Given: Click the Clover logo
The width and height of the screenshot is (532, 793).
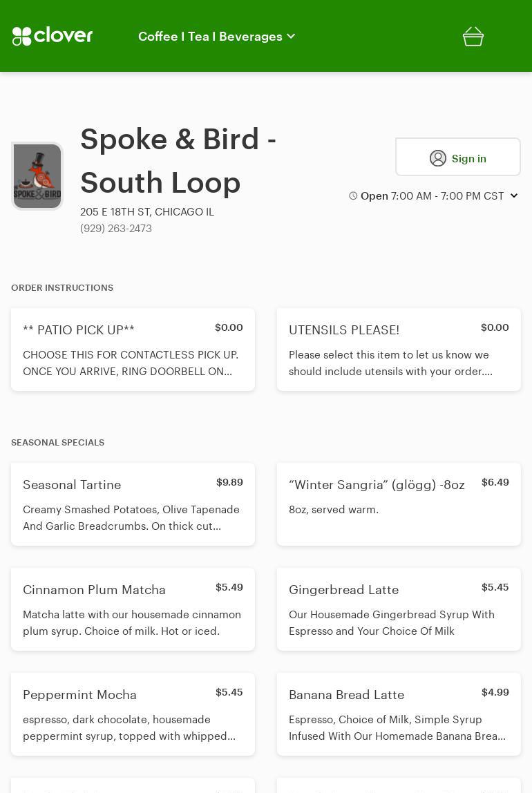Looking at the screenshot, I should (x=53, y=36).
